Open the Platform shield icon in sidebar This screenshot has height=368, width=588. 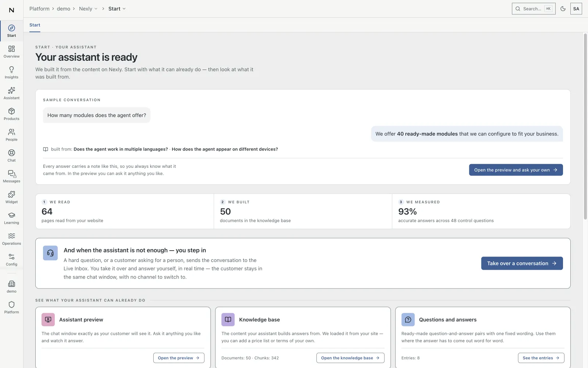[11, 308]
